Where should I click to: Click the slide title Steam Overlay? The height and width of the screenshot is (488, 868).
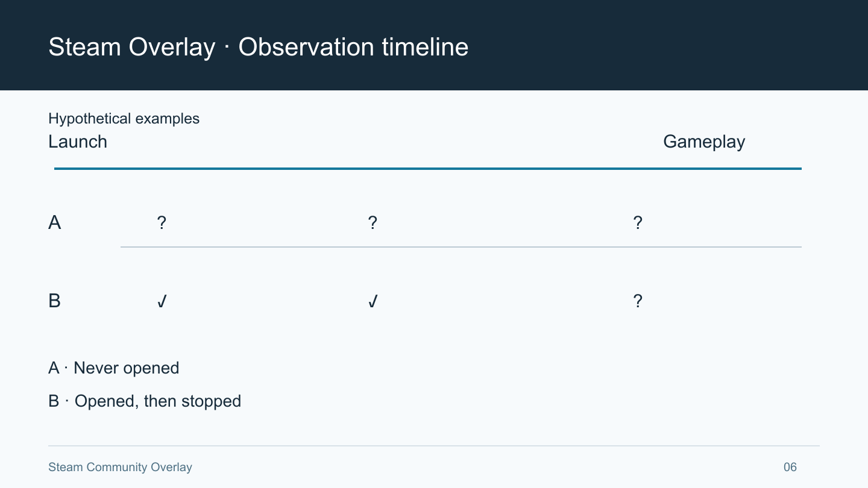[131, 47]
